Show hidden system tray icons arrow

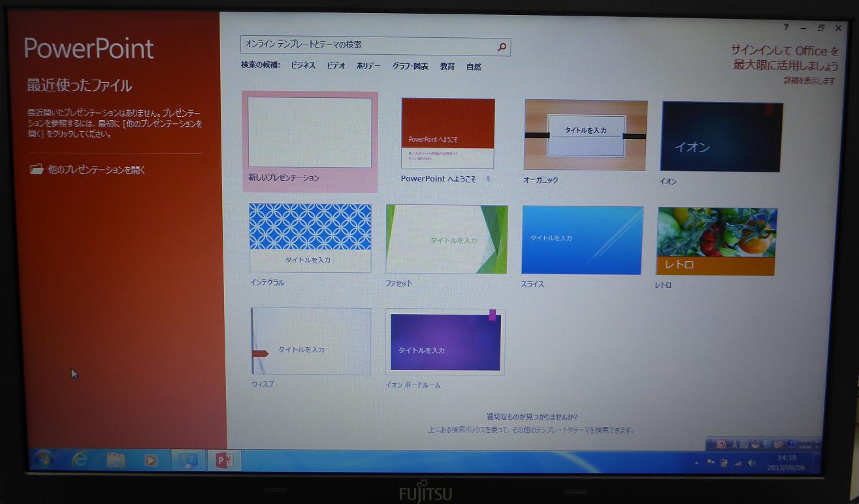tap(696, 463)
